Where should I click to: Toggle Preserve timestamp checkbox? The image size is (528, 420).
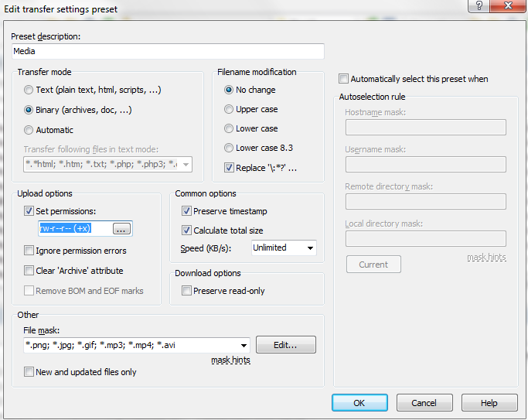(186, 211)
